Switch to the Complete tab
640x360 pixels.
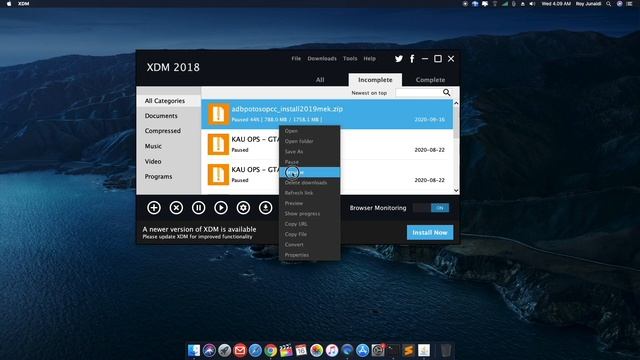click(430, 80)
